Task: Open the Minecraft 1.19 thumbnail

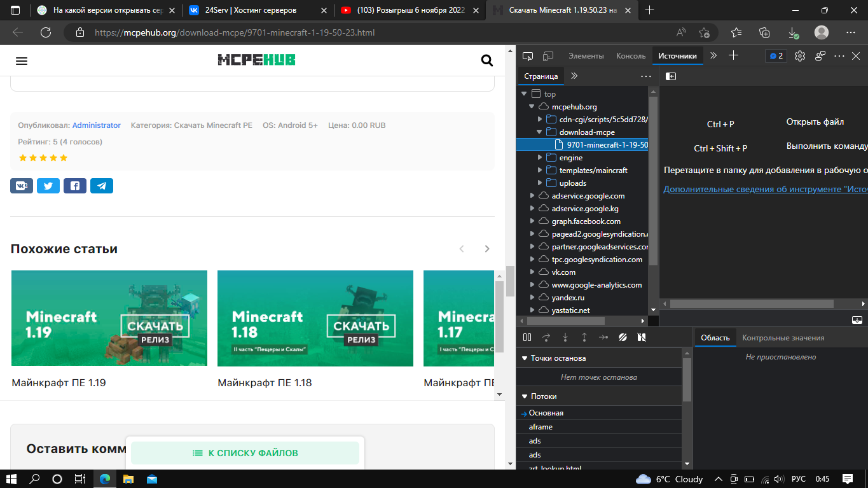Action: 109,318
